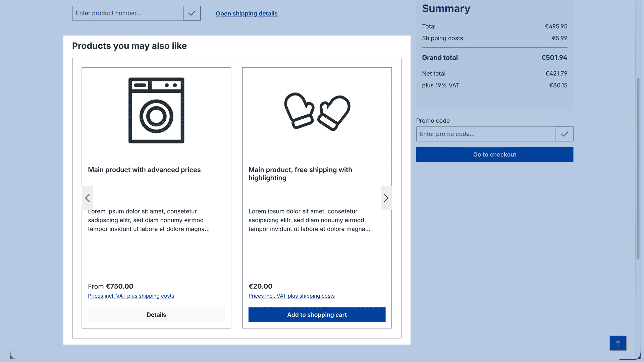
Task: Open VAT shipping costs link under €20.00
Action: coord(291,296)
